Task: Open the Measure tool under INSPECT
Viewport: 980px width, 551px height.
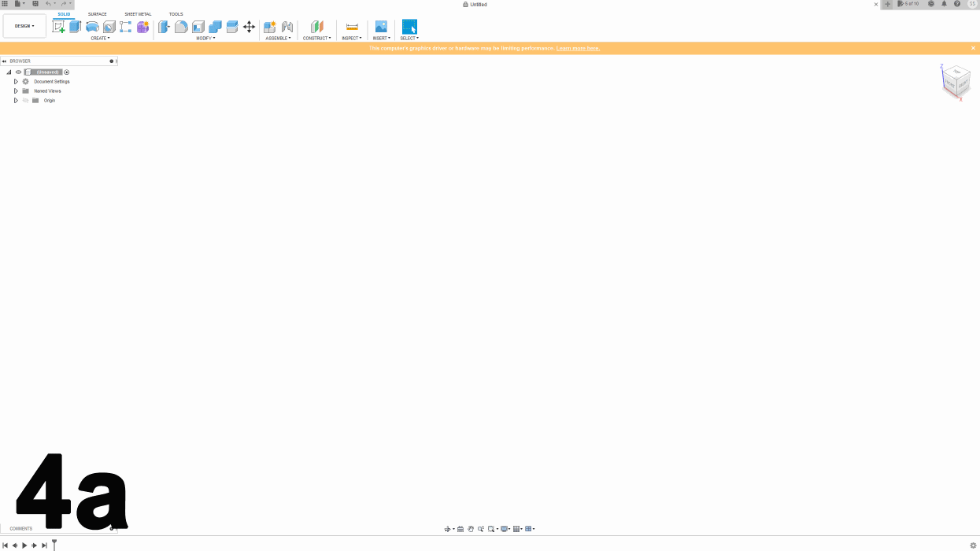Action: (351, 26)
